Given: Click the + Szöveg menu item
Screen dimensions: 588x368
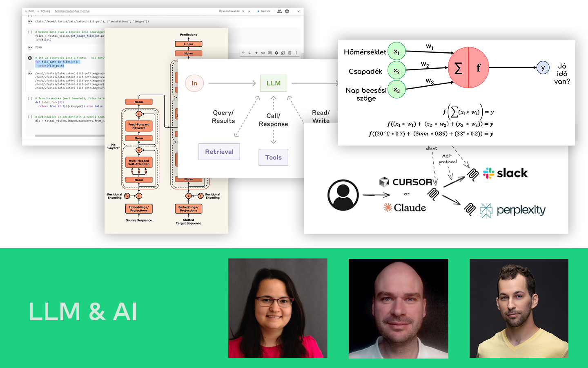Looking at the screenshot, I should [x=44, y=11].
